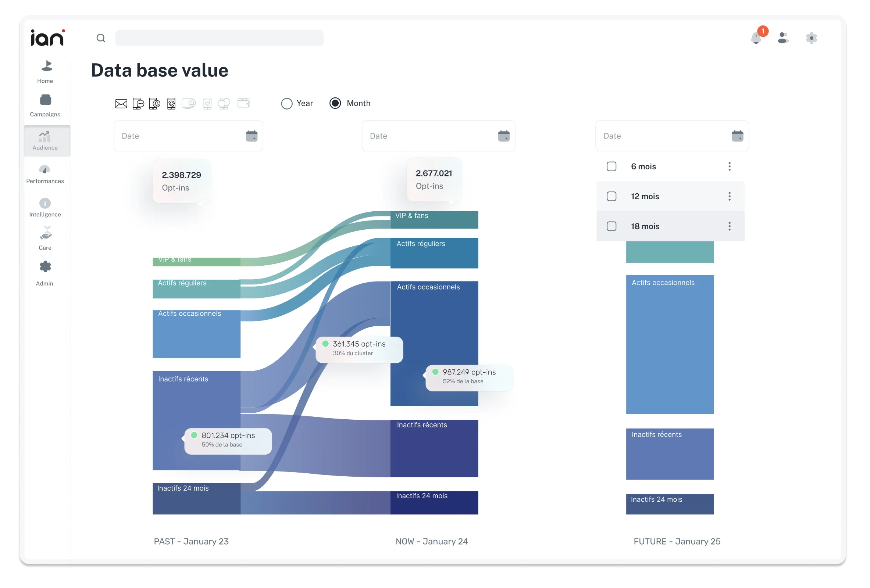Image resolution: width=870 pixels, height=588 pixels.
Task: Open the three-dot menu for 12 mois
Action: (x=729, y=196)
